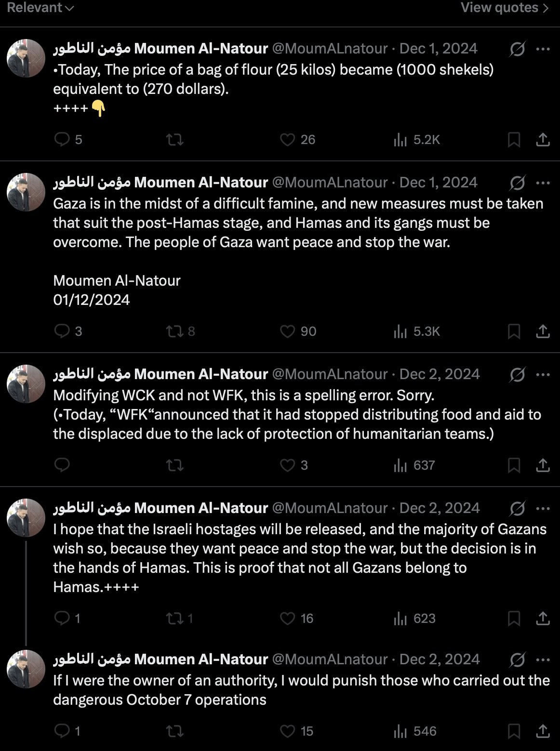Image resolution: width=560 pixels, height=751 pixels.
Task: Open Grok explain icon on flour tweet
Action: pyautogui.click(x=517, y=49)
